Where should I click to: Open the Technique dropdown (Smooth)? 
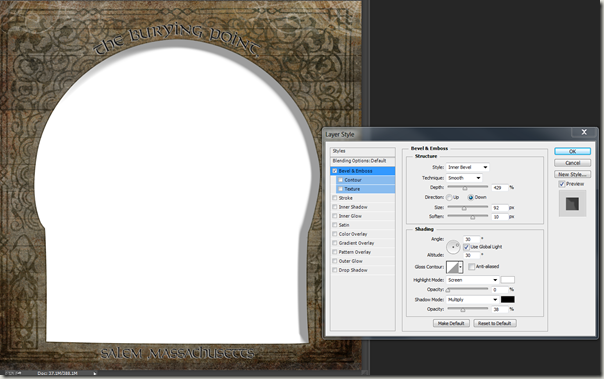[x=464, y=178]
